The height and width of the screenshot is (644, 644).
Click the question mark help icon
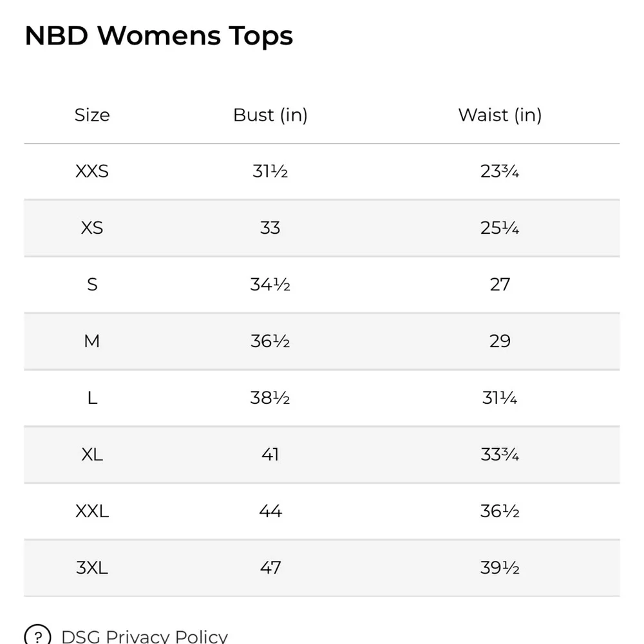click(x=37, y=636)
